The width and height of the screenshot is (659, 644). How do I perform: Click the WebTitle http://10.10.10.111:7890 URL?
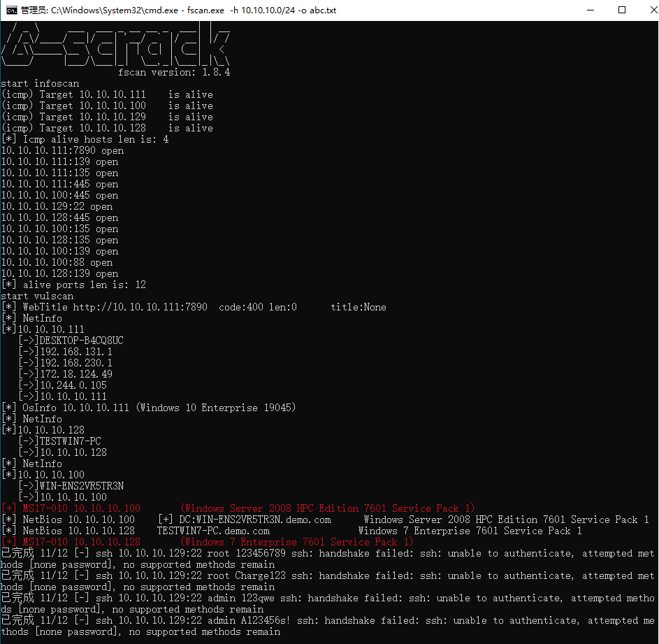coord(140,307)
